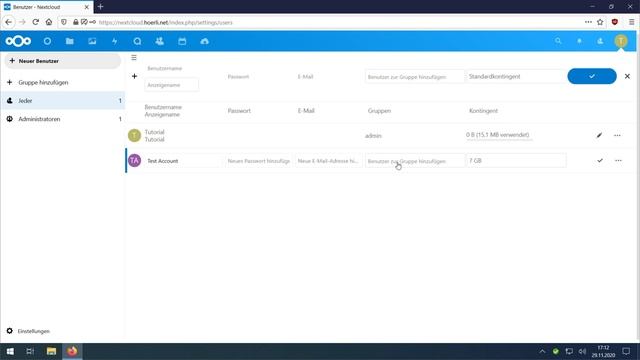Viewport: 640px width, 360px height.
Task: Open the Files app folder icon
Action: (70, 41)
